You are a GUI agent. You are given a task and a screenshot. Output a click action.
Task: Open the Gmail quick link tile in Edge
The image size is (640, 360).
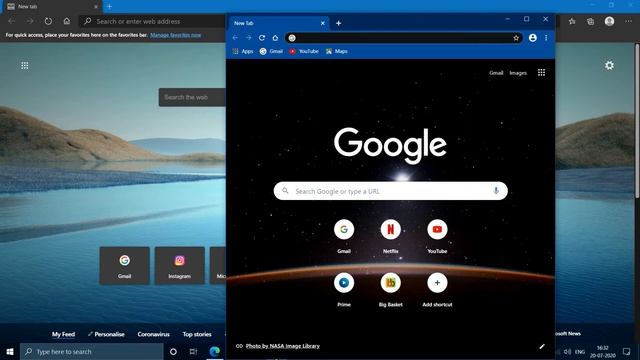124,266
